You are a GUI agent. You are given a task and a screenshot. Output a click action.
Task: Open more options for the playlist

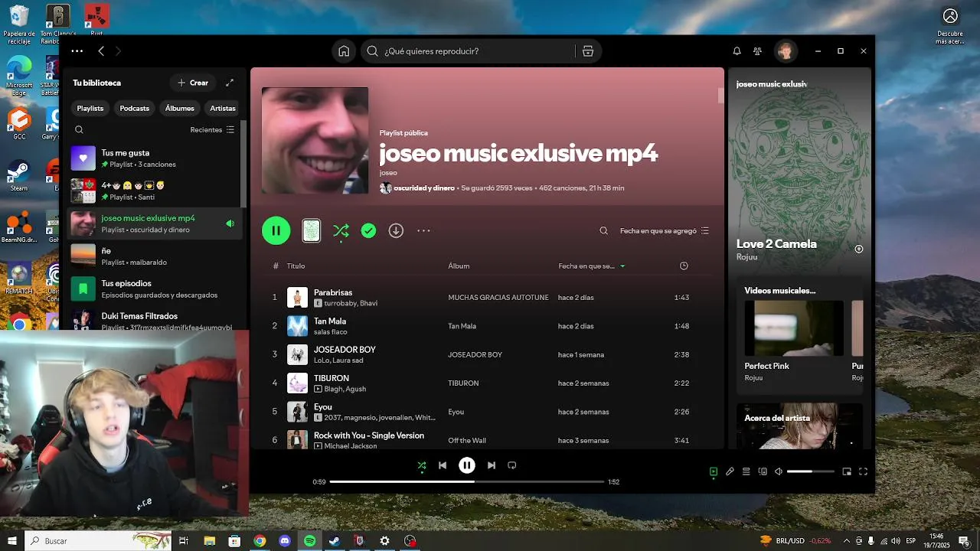point(423,230)
